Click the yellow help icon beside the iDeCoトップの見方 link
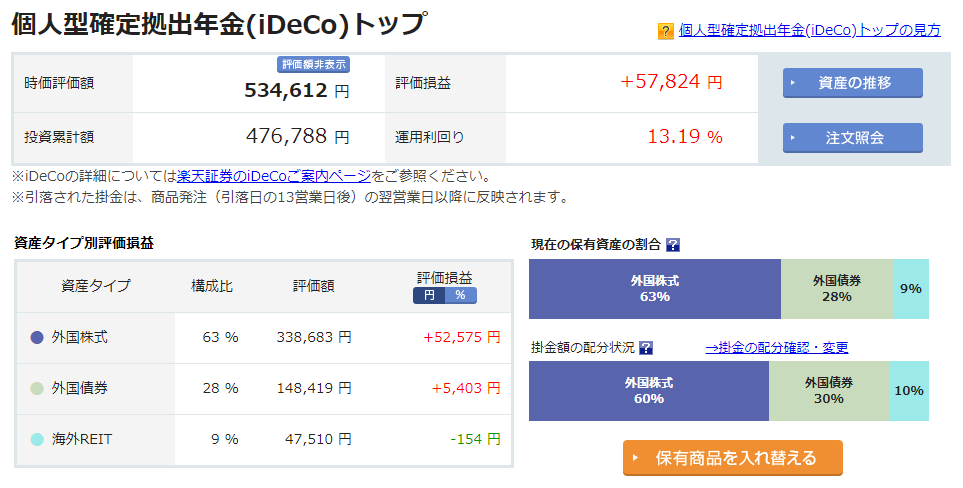This screenshot has width=963, height=488. pyautogui.click(x=665, y=31)
